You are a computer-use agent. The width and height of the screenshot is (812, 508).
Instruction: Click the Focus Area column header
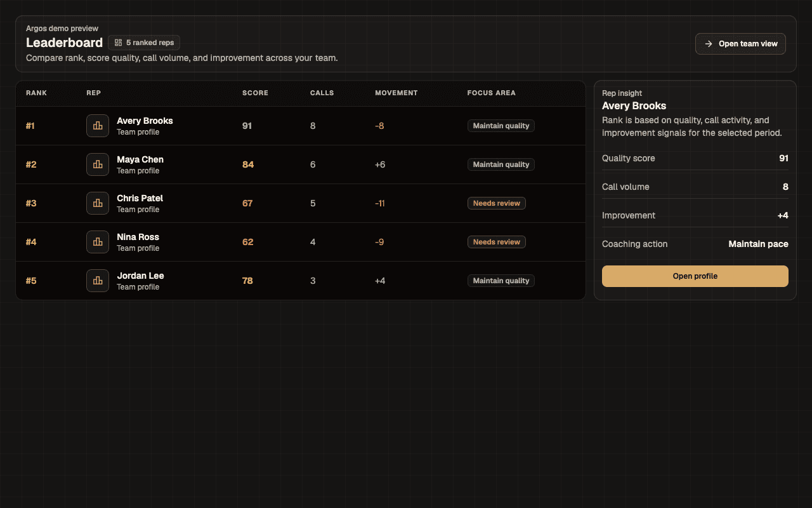click(x=491, y=93)
